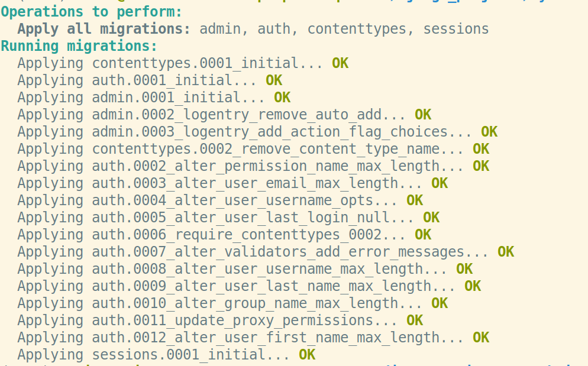
Task: Click OK after auth.0009_alter_user_last_name_max_length
Action: coord(473,287)
